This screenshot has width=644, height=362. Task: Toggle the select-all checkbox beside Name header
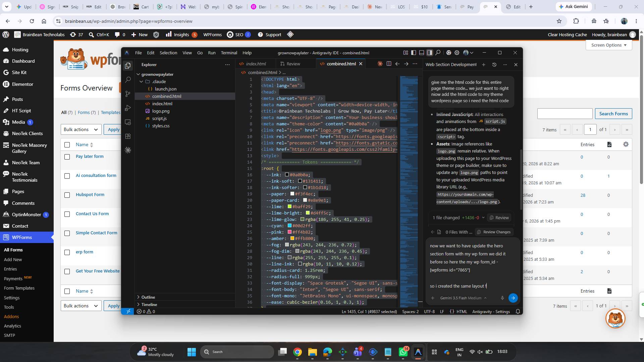pos(67,145)
